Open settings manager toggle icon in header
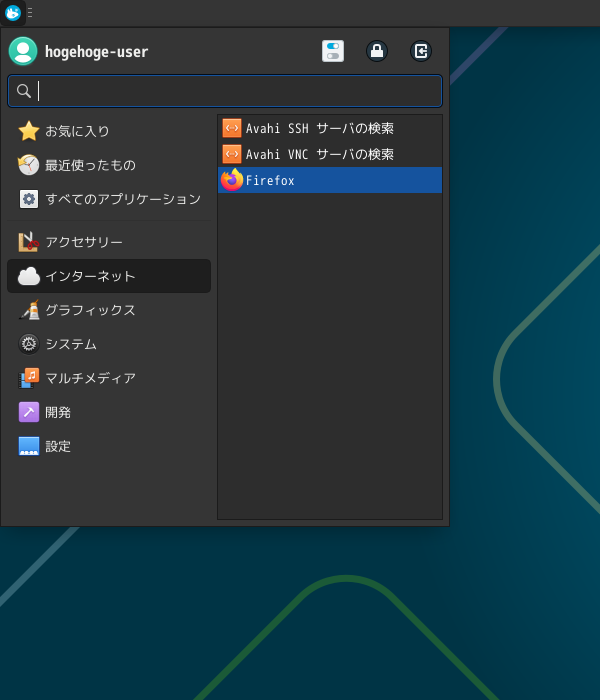 point(333,51)
